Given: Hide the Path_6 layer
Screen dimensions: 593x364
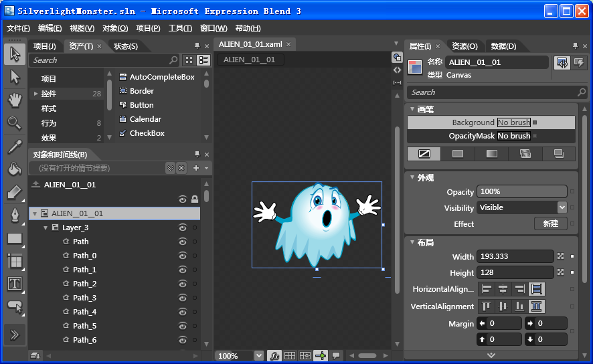Looking at the screenshot, I should click(x=183, y=340).
